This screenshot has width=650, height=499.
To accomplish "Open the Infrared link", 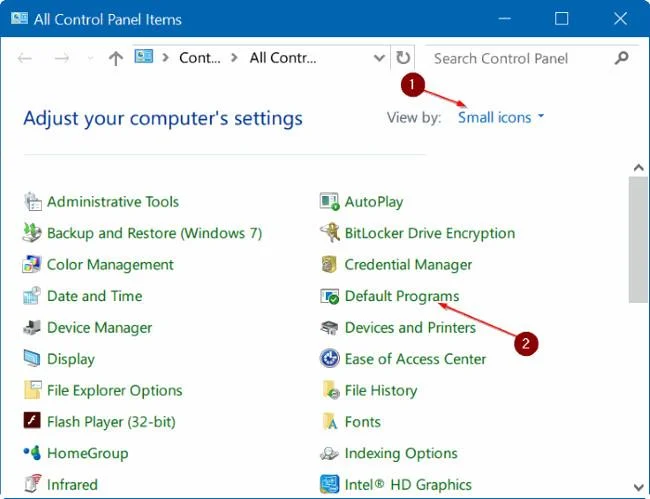I will coord(72,484).
